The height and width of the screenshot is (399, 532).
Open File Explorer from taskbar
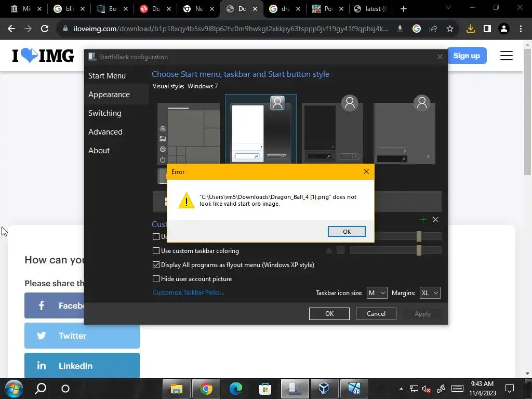click(x=177, y=389)
